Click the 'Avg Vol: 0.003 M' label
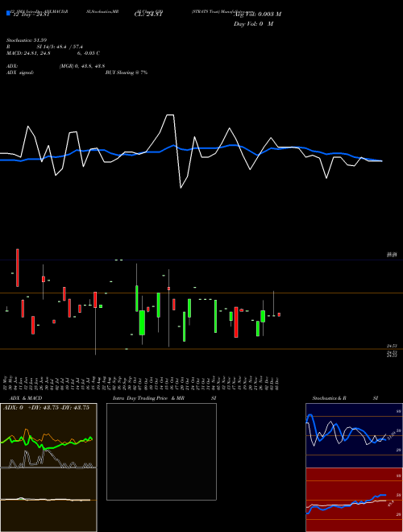 [258, 15]
